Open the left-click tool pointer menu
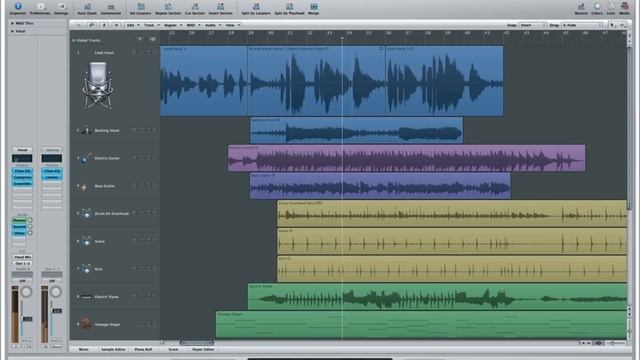This screenshot has width=640, height=360. click(612, 25)
